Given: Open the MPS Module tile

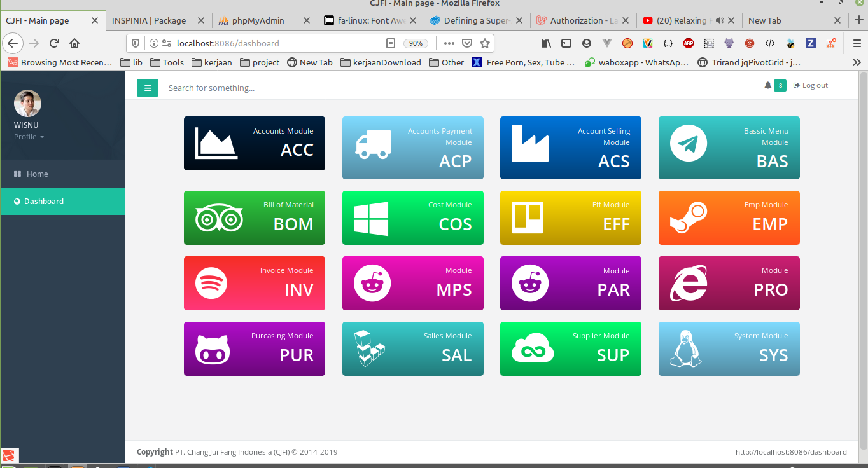Looking at the screenshot, I should coord(413,283).
